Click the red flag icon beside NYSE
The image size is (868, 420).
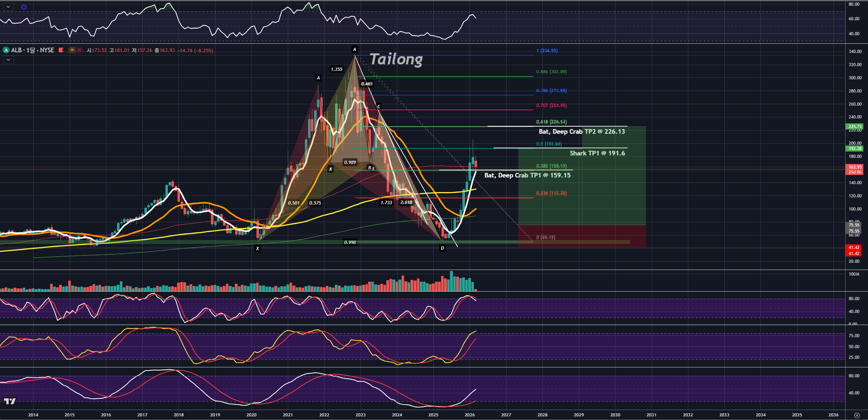(61, 50)
